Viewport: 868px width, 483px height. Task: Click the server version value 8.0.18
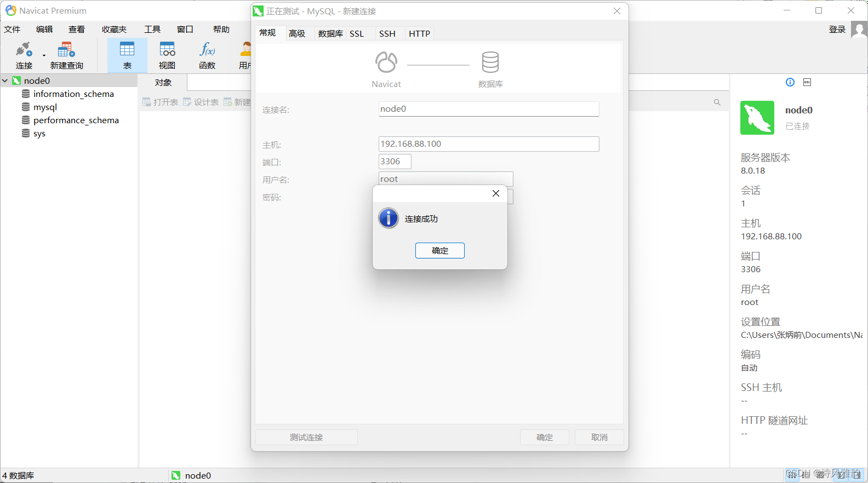point(753,171)
